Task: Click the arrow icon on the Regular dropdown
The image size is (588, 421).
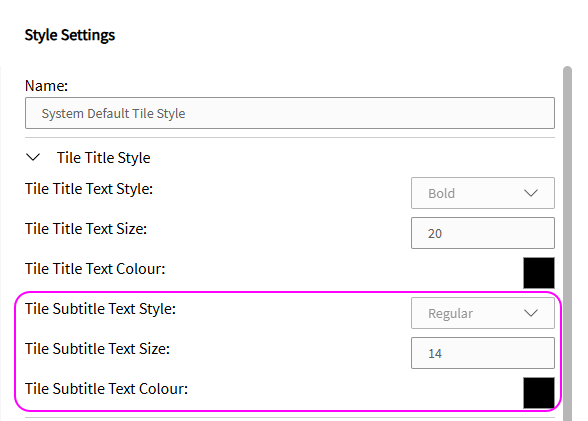Action: click(x=531, y=313)
